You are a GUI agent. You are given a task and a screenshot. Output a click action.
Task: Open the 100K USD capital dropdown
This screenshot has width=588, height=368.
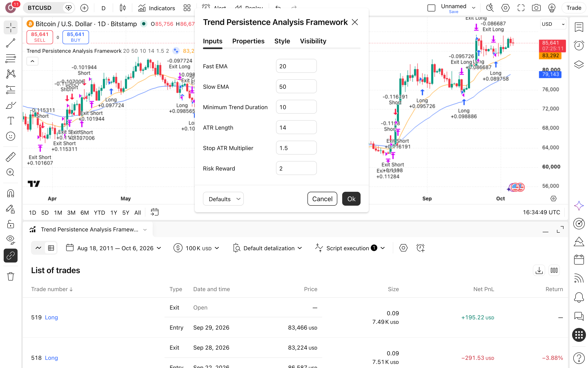click(197, 248)
